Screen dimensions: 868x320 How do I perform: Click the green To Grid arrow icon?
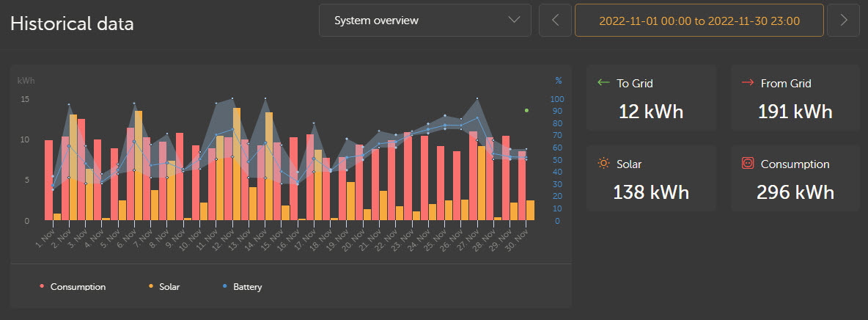coord(603,83)
